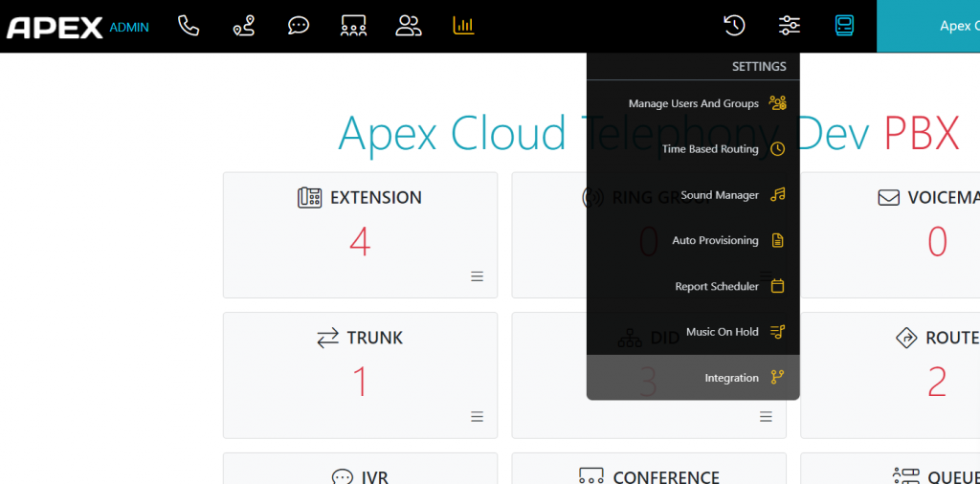Open the chat bubble icon in top bar

[299, 26]
